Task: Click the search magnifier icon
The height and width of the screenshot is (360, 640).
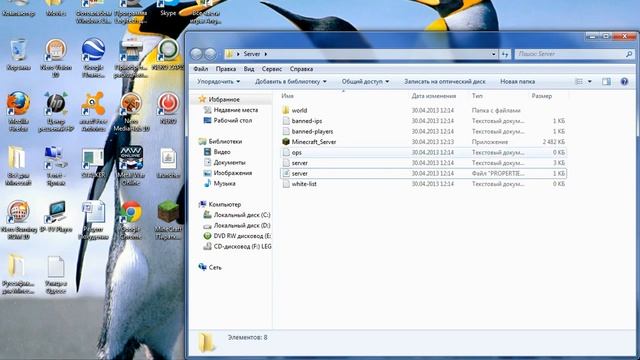Action: click(629, 54)
